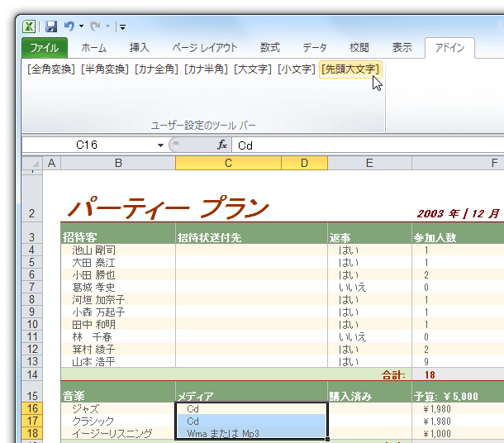Image resolution: width=504 pixels, height=443 pixels.
Task: Select row 4 header
Action: [32, 250]
